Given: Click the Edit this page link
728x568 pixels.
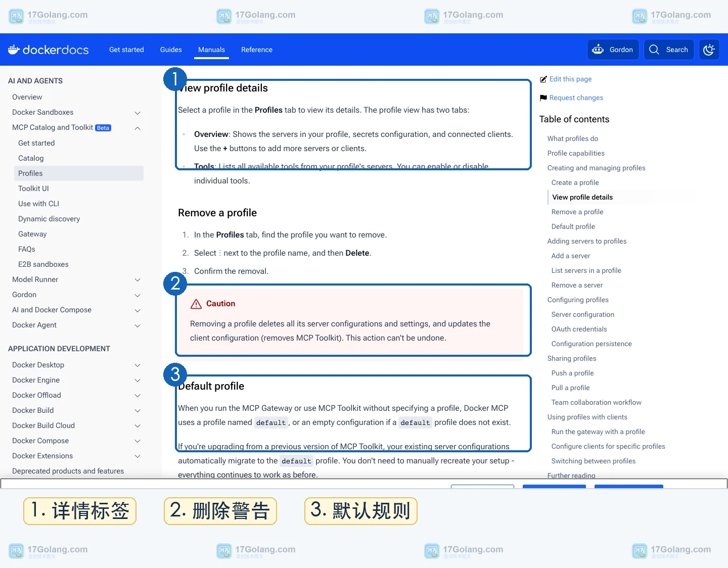Looking at the screenshot, I should (570, 79).
